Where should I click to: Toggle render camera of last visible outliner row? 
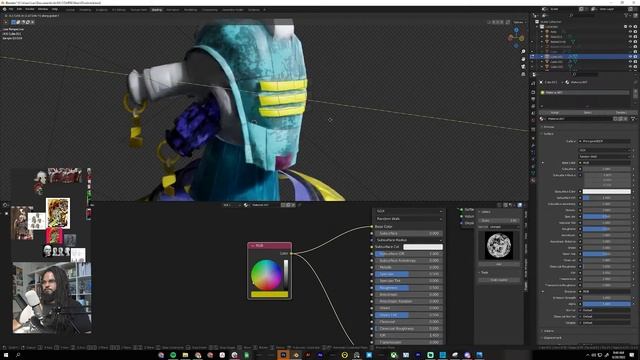[635, 67]
